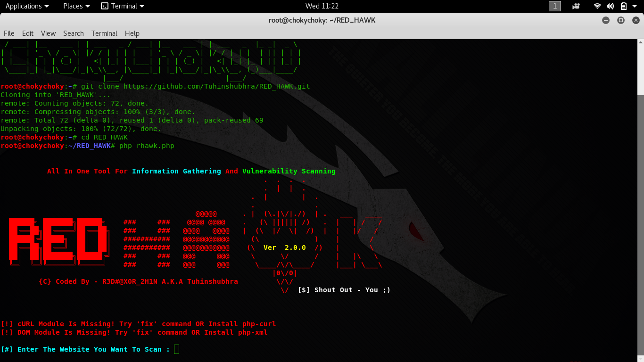The image size is (644, 362).
Task: Open the clock showing Wed 11:22
Action: (322, 6)
